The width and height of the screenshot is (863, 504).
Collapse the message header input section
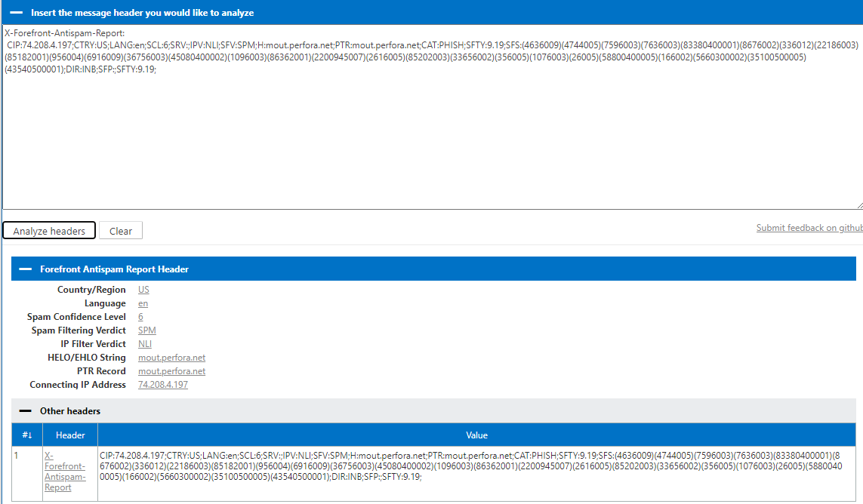(x=18, y=13)
